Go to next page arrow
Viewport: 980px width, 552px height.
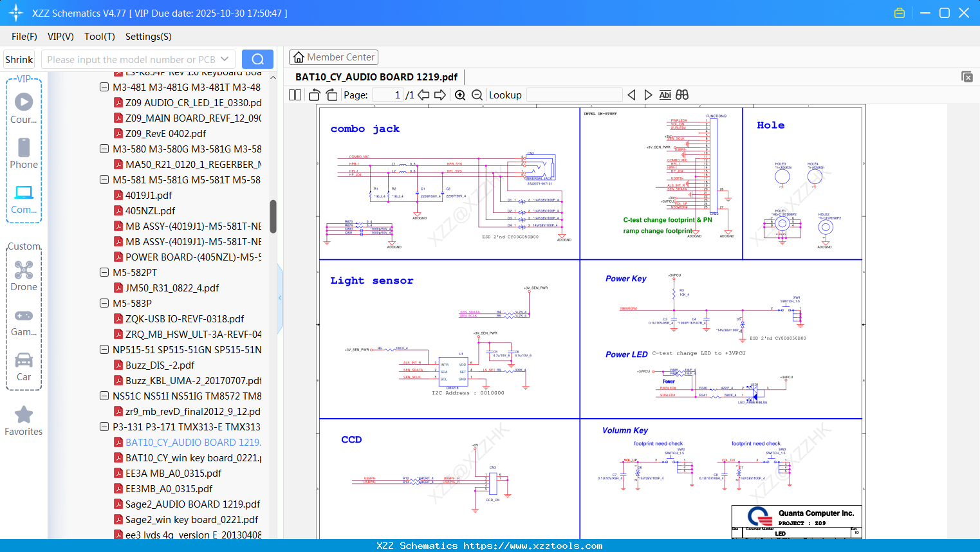(440, 95)
